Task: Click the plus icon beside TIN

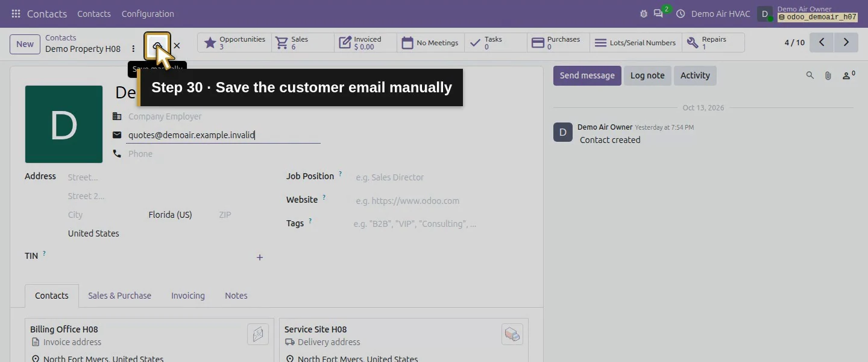Action: pyautogui.click(x=260, y=258)
